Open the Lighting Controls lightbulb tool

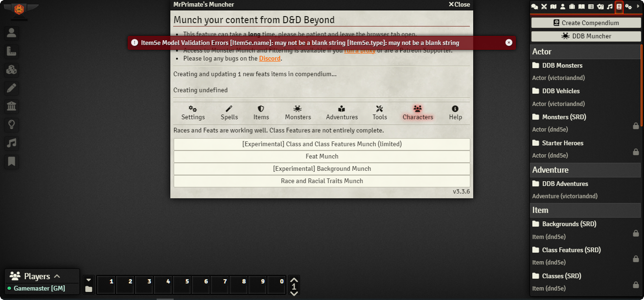pyautogui.click(x=11, y=124)
